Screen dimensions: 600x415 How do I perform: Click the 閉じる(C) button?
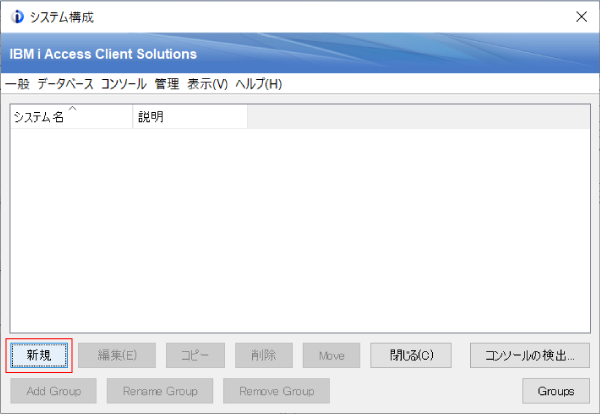[411, 355]
